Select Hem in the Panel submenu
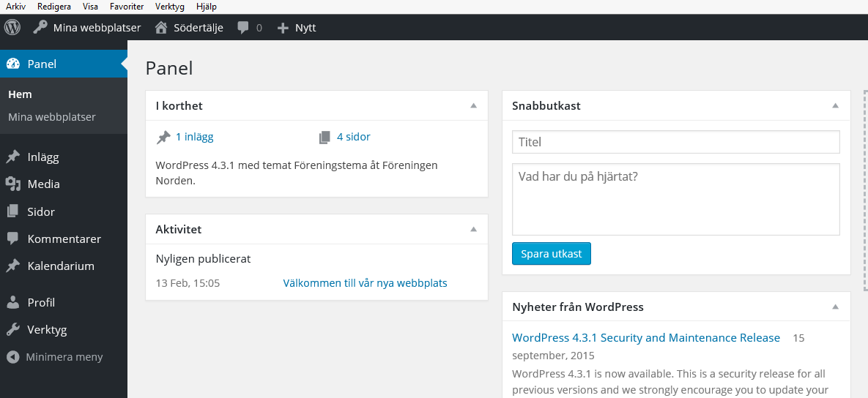The height and width of the screenshot is (398, 868). tap(20, 94)
